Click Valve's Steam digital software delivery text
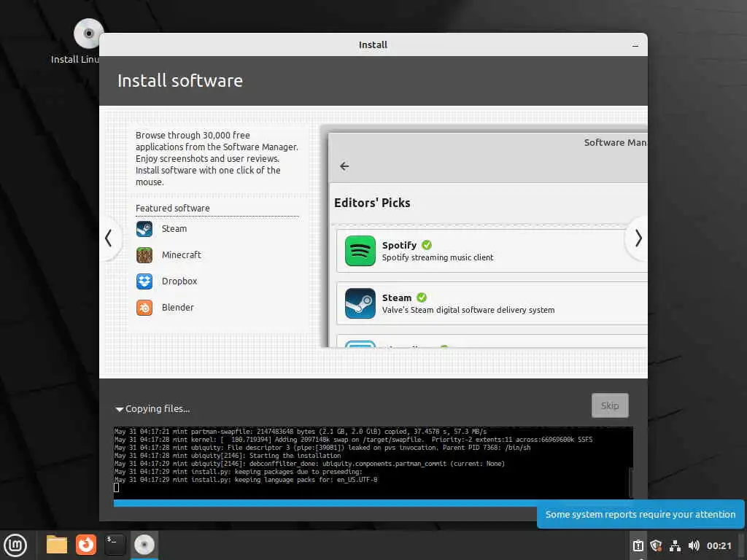The height and width of the screenshot is (560, 747). tap(468, 310)
